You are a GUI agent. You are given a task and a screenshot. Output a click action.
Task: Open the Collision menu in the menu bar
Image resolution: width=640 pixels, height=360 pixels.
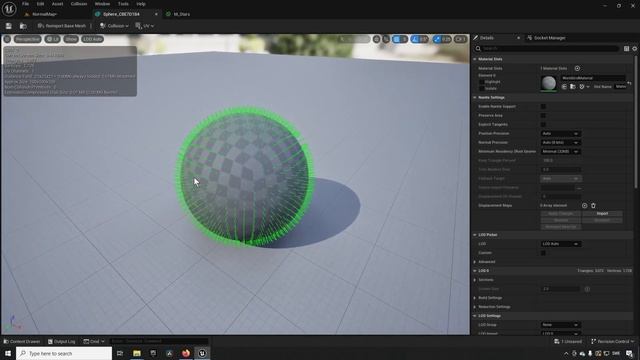tap(79, 4)
